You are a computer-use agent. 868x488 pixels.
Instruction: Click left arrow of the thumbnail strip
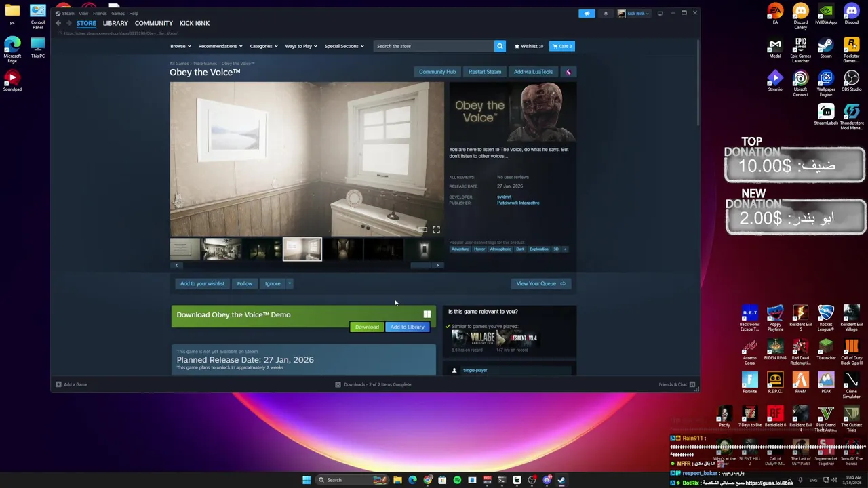176,266
